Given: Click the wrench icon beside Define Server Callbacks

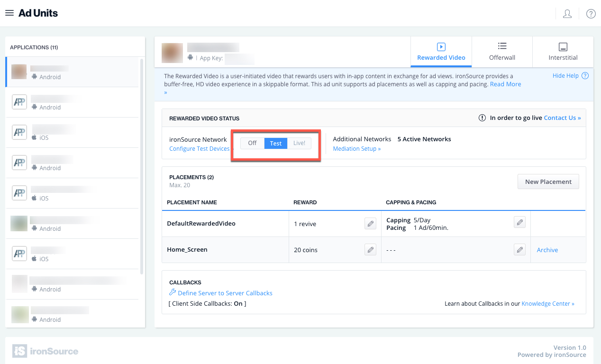Looking at the screenshot, I should (x=173, y=292).
